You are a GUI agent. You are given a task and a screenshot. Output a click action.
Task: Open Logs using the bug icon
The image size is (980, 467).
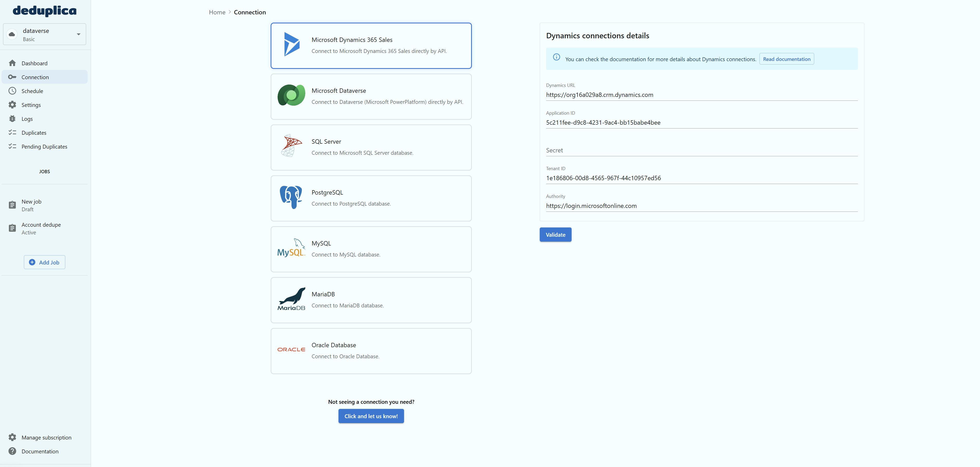tap(13, 119)
